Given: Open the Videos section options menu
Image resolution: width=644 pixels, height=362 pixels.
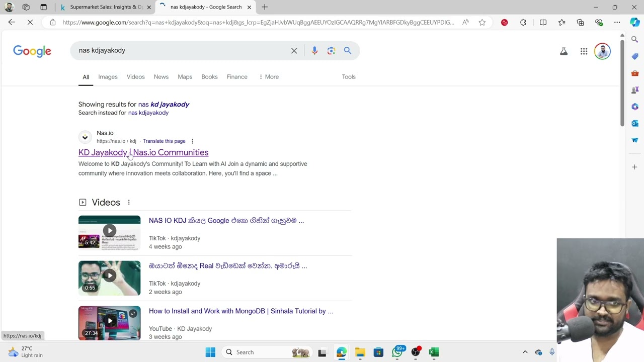Looking at the screenshot, I should click(x=129, y=202).
